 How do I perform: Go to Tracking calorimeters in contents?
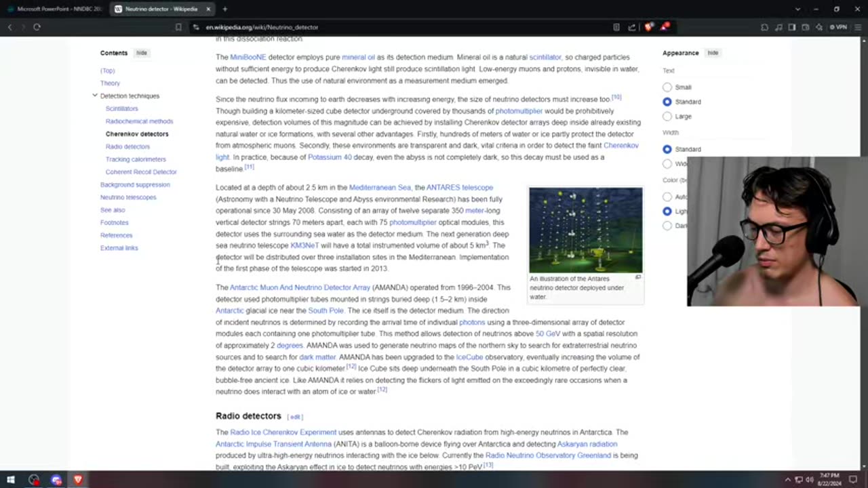[x=136, y=159]
